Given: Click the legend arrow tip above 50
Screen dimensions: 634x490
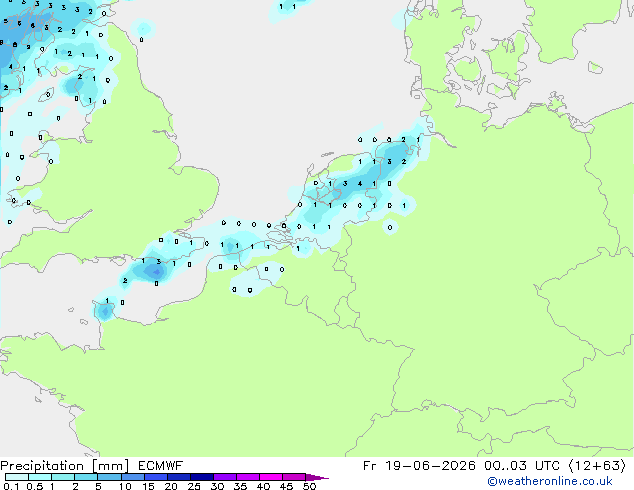Looking at the screenshot, I should 317,477.
